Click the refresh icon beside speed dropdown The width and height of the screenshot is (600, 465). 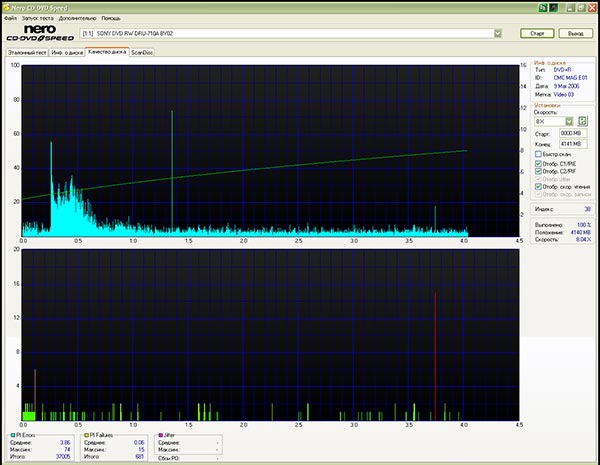pos(583,121)
